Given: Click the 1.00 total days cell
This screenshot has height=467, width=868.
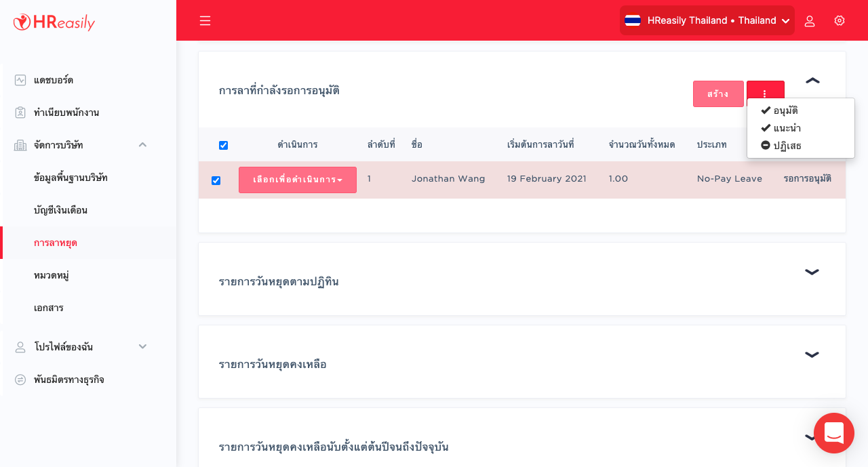Looking at the screenshot, I should (x=618, y=179).
